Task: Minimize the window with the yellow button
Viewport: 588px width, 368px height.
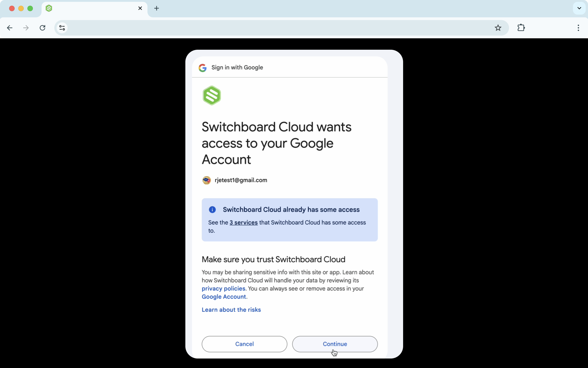Action: (21, 8)
